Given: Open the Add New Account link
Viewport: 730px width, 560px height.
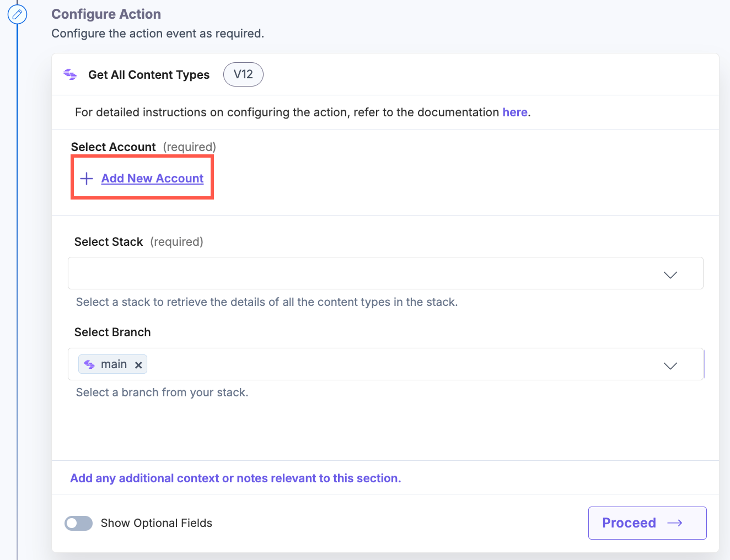Looking at the screenshot, I should click(152, 178).
